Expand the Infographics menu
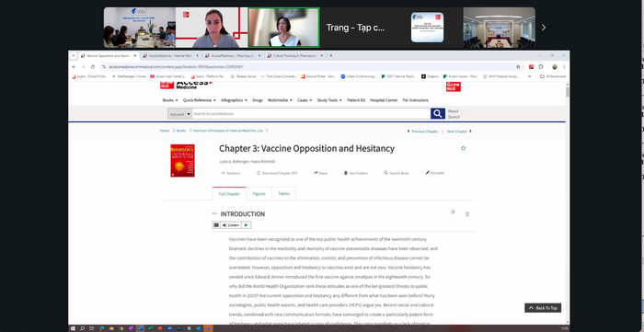This screenshot has height=332, width=644. [x=234, y=100]
